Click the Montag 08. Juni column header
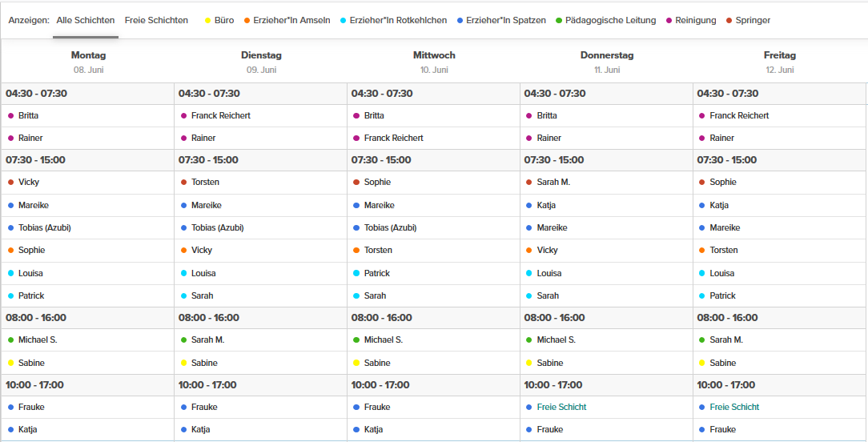Image resolution: width=868 pixels, height=442 pixels. coord(88,62)
